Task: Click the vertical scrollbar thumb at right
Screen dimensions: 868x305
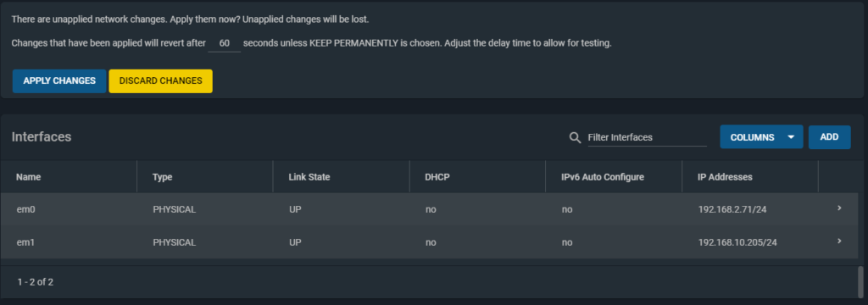Action: pos(860,282)
